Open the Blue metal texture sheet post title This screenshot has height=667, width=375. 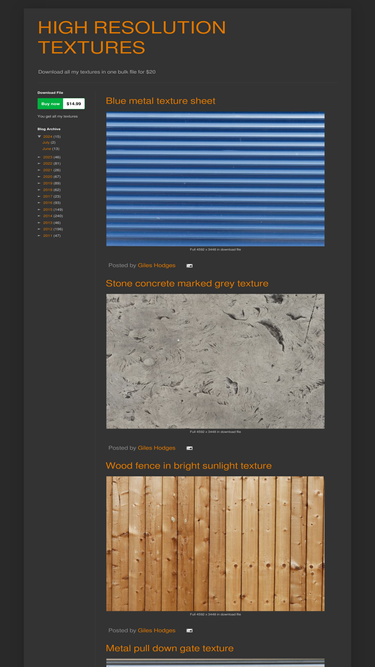(160, 101)
